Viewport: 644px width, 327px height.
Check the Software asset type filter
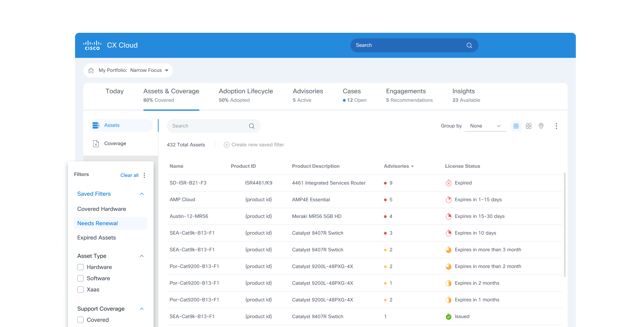point(80,278)
